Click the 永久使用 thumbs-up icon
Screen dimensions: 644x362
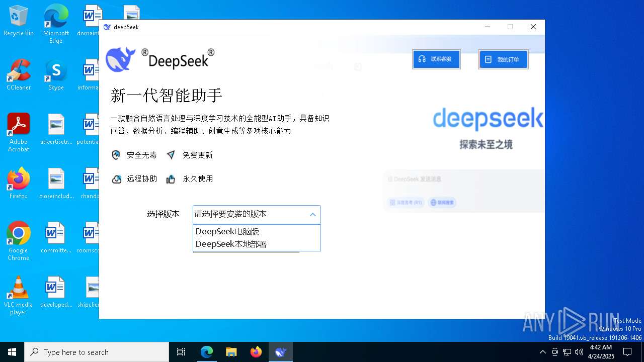point(171,179)
